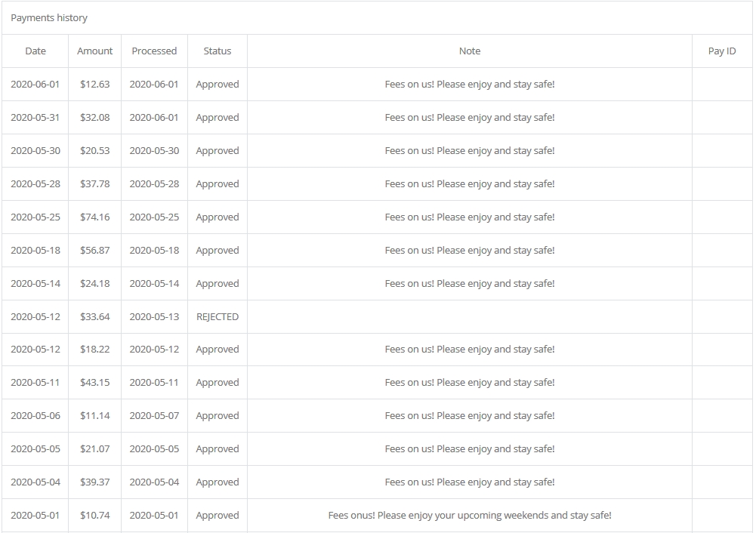Click the Pay ID column header

click(x=722, y=51)
